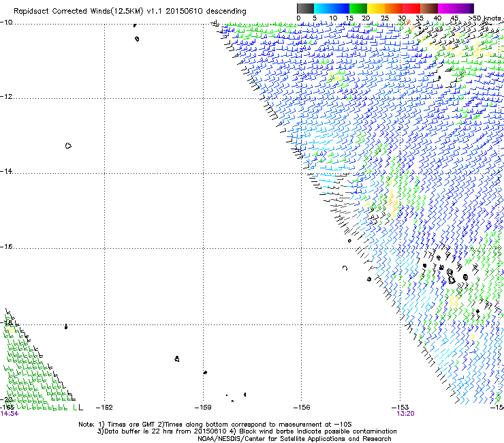504x443 pixels.
Task: Select the cyan 5-10 knots color swatch
Action: [x=323, y=8]
